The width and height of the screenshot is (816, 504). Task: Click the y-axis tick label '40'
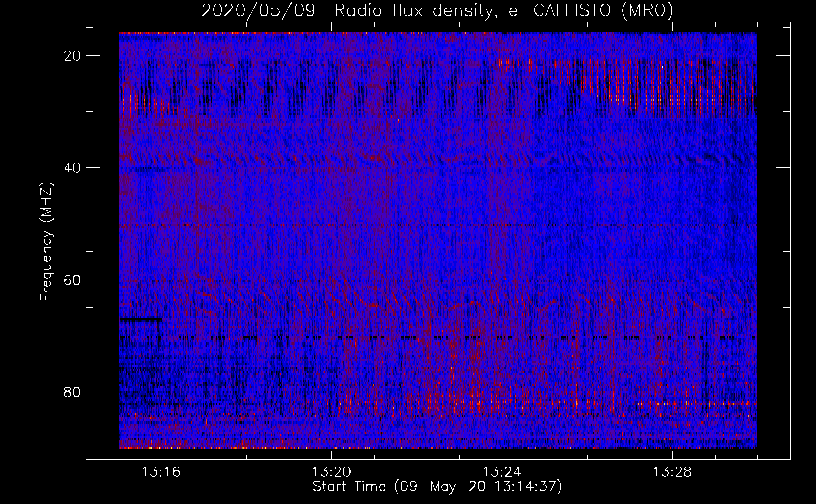(73, 168)
